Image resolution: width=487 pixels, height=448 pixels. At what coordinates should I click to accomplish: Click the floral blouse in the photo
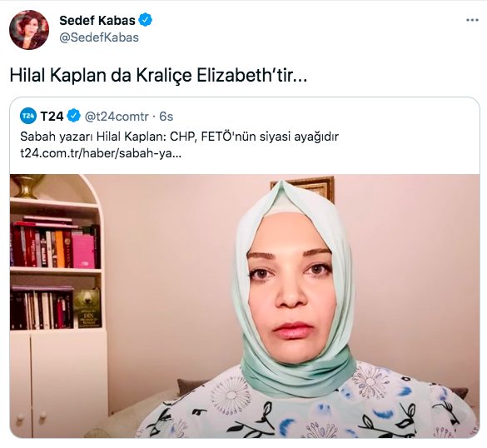pos(306,404)
